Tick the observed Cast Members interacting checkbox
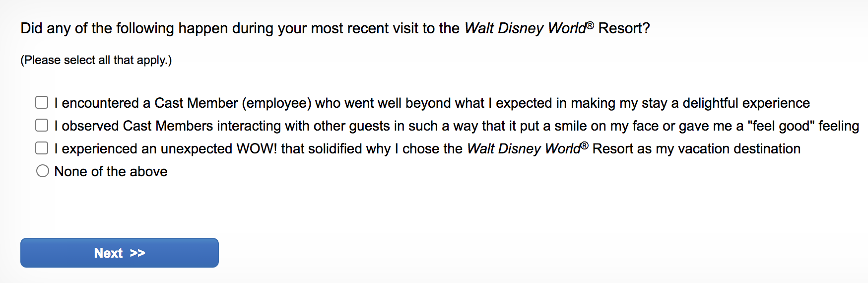Viewport: 868px width, 283px height. point(42,125)
